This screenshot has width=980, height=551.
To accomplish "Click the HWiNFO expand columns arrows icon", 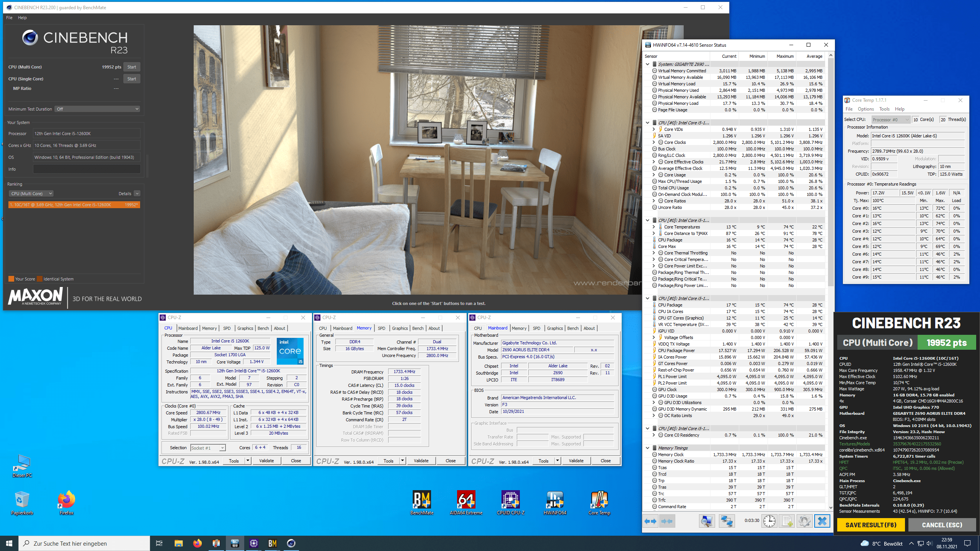I will point(650,521).
